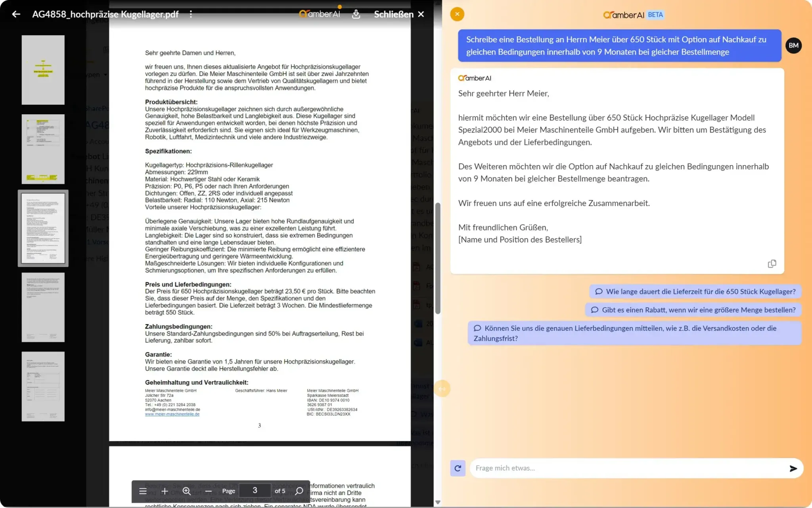The image size is (812, 508).
Task: Send a message with the paper plane icon
Action: (x=794, y=468)
